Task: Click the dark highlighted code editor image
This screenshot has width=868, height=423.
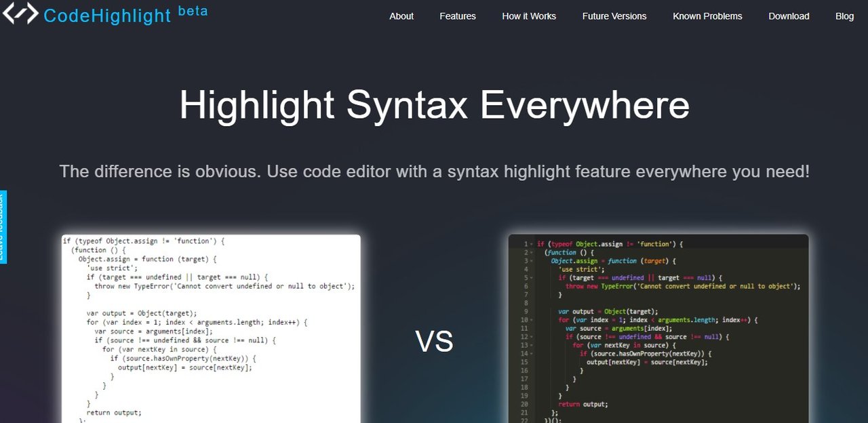Action: pyautogui.click(x=658, y=329)
